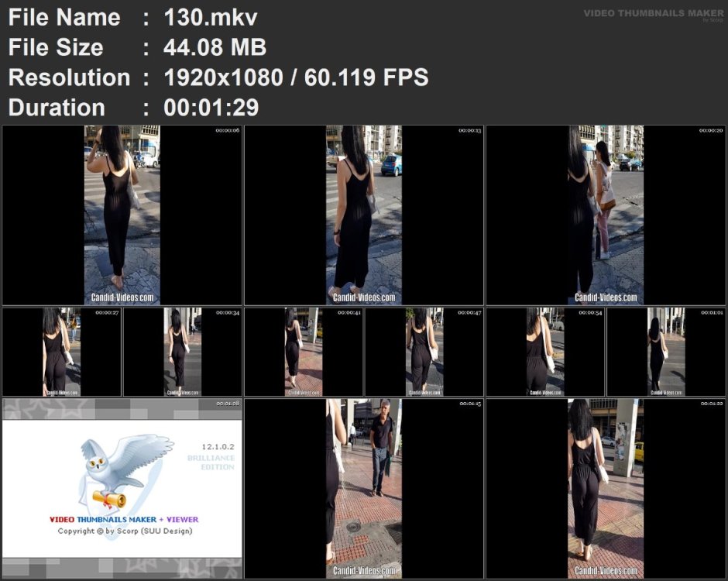The width and height of the screenshot is (728, 581).
Task: Select the small thumbnail at 00:00:47
Action: [424, 352]
